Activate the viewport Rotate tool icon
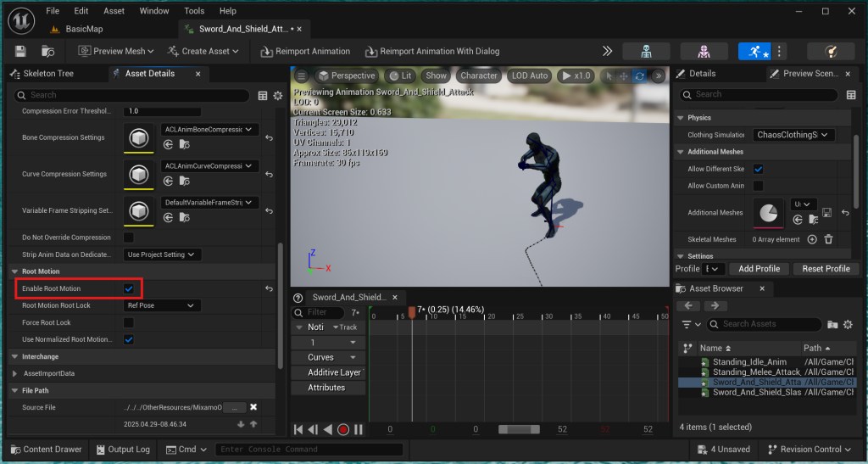This screenshot has height=464, width=868. [x=639, y=75]
